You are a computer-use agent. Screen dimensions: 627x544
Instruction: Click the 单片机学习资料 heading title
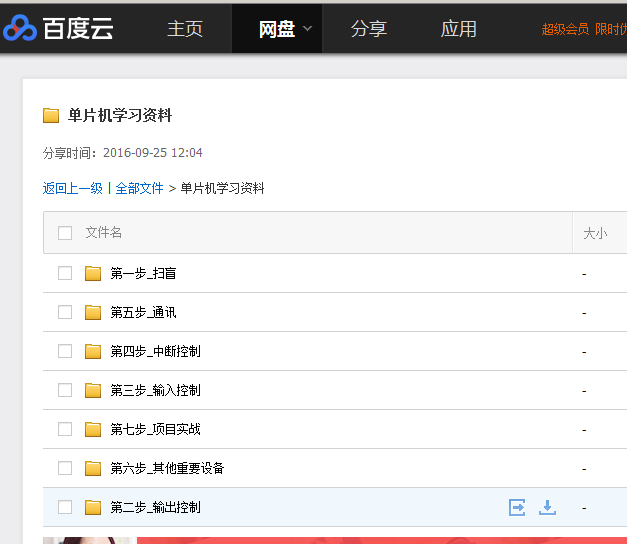120,116
